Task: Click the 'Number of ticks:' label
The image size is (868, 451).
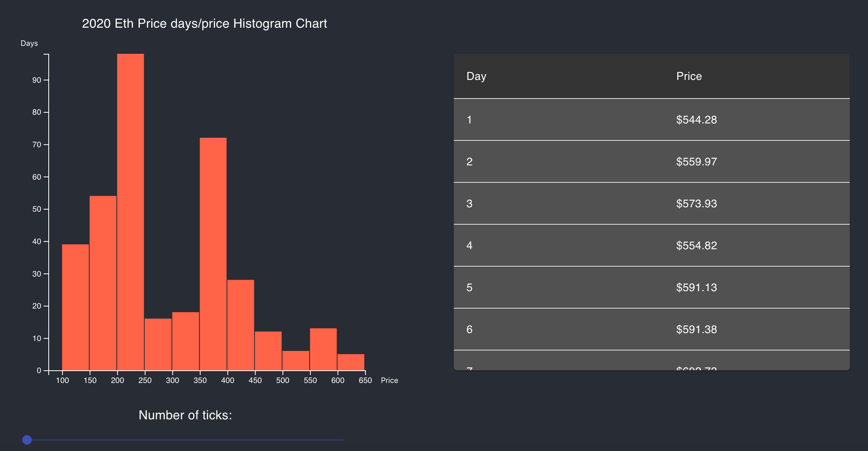Action: tap(185, 415)
